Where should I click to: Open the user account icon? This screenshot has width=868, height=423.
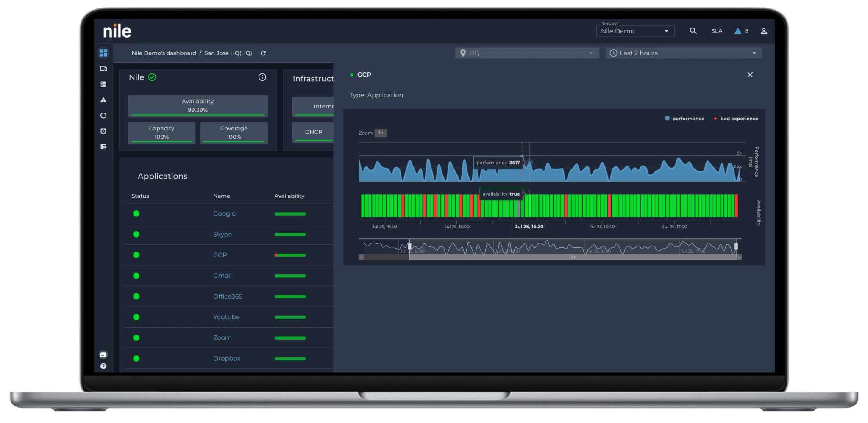tap(764, 31)
